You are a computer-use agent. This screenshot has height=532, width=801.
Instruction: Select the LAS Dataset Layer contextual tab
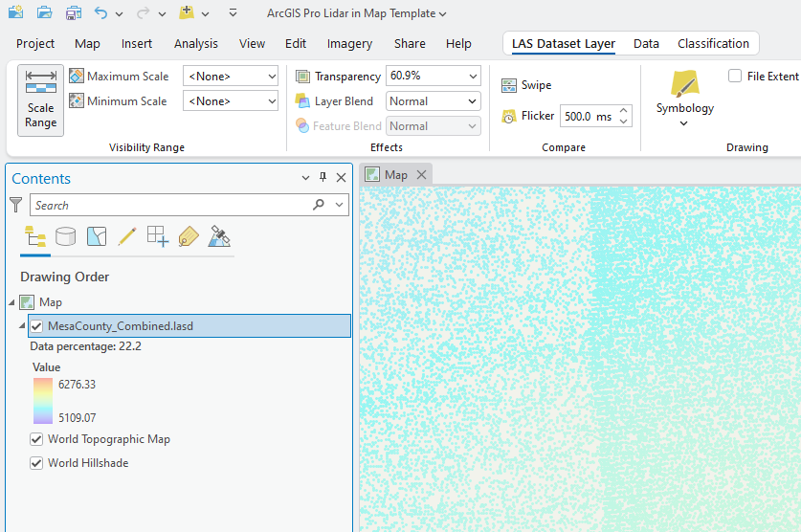tap(564, 44)
